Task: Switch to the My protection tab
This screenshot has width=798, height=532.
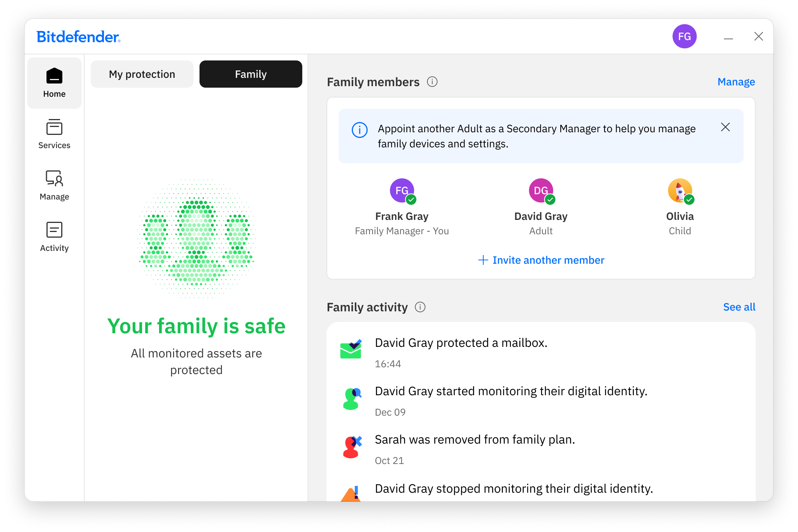Action: pos(142,74)
